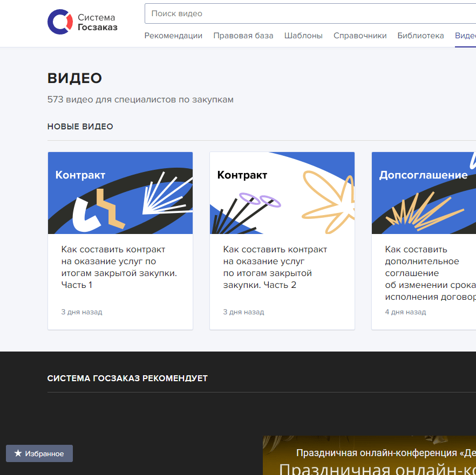
Task: Click '4 дня назад' date label
Action: coord(405,312)
